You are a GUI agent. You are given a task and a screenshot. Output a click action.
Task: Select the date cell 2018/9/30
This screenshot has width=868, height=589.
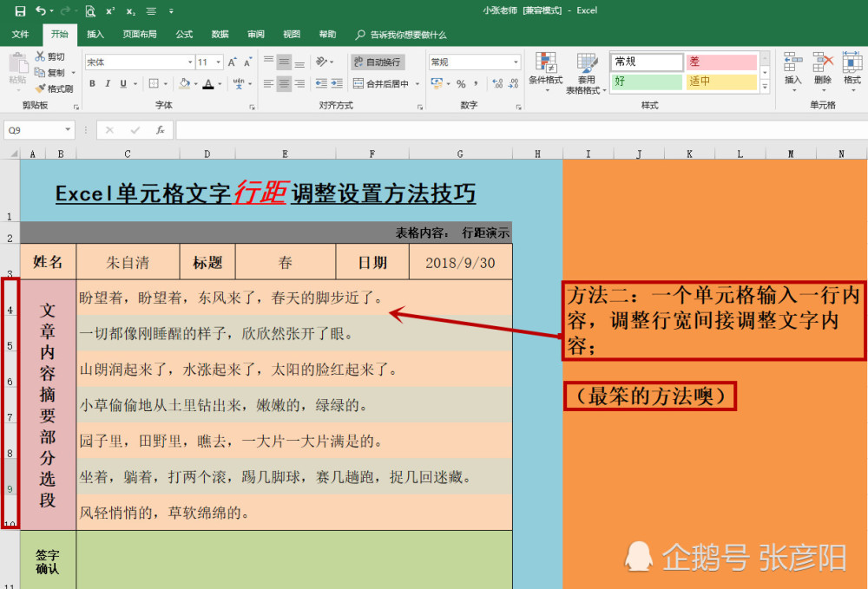tap(461, 262)
